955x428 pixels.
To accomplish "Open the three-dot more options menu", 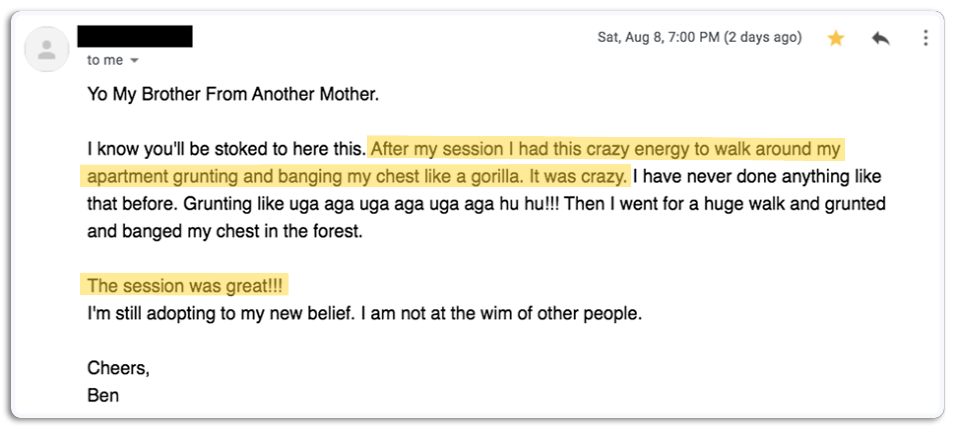I will [x=926, y=38].
